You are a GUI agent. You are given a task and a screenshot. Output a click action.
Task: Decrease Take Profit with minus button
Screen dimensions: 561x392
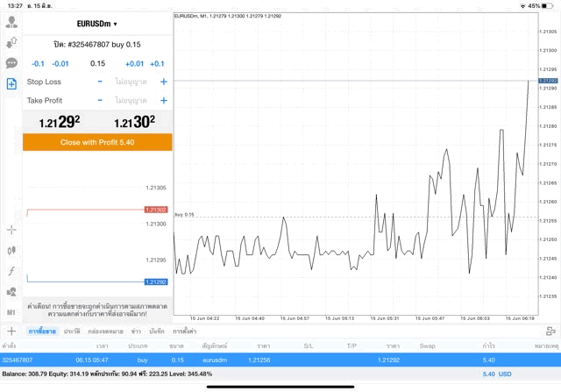point(100,100)
